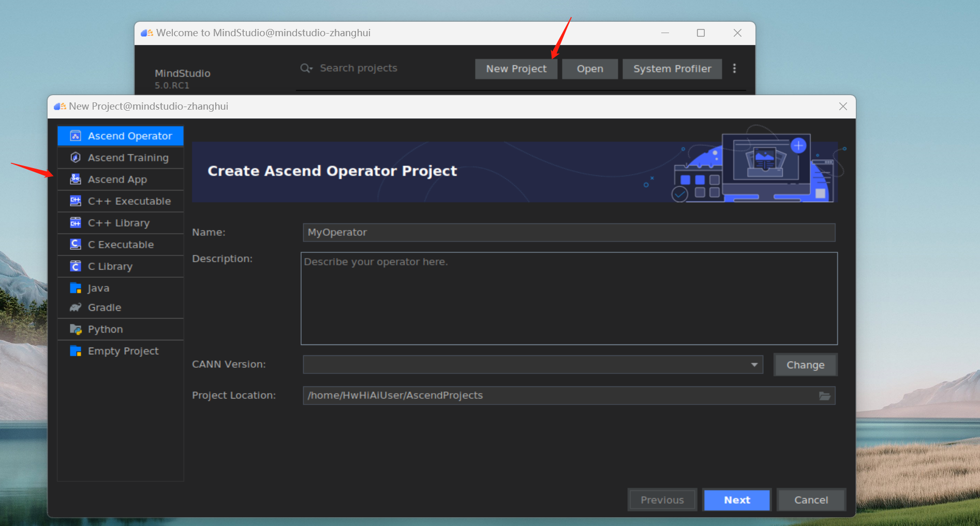Maximize the Welcome to MindStudio window

[701, 33]
